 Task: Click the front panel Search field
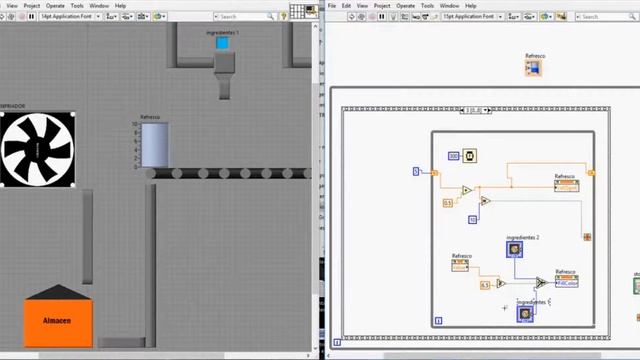[244, 17]
